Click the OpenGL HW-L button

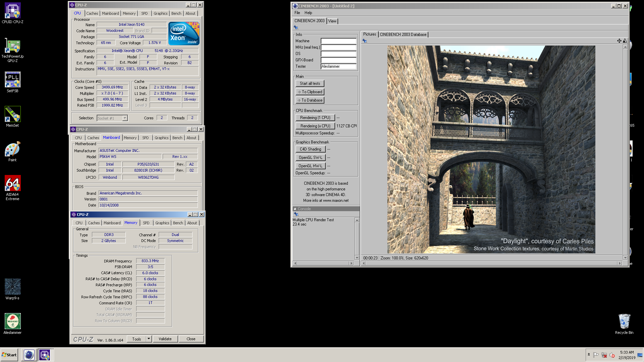311,166
